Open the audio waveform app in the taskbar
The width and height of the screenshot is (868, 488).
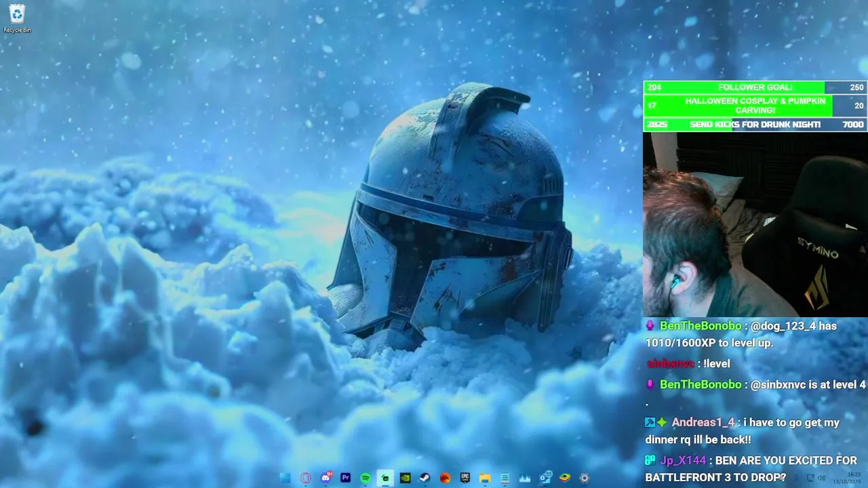click(x=525, y=478)
